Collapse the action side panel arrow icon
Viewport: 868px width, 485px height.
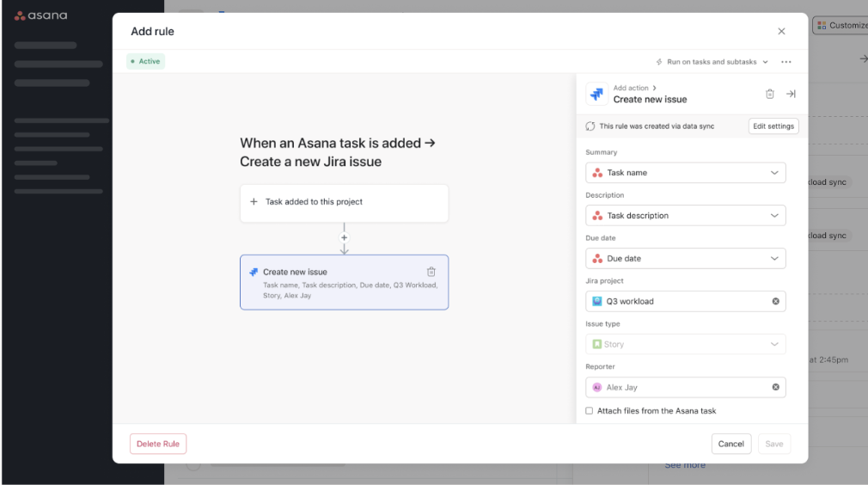coord(791,94)
